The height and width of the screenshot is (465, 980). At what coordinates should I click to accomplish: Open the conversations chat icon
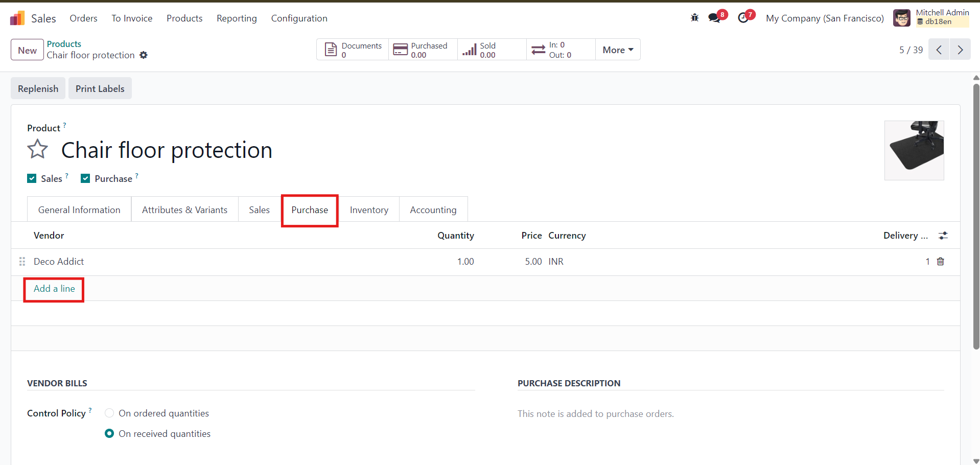tap(714, 18)
